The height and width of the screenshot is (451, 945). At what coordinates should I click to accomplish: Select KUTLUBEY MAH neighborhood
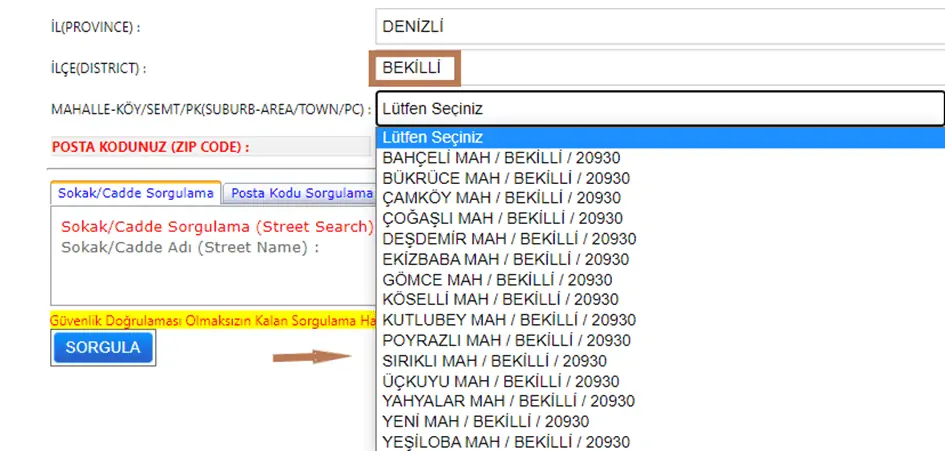[509, 320]
